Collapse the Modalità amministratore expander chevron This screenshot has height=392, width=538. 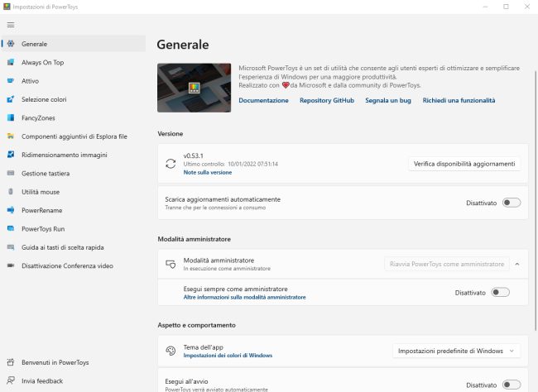517,264
